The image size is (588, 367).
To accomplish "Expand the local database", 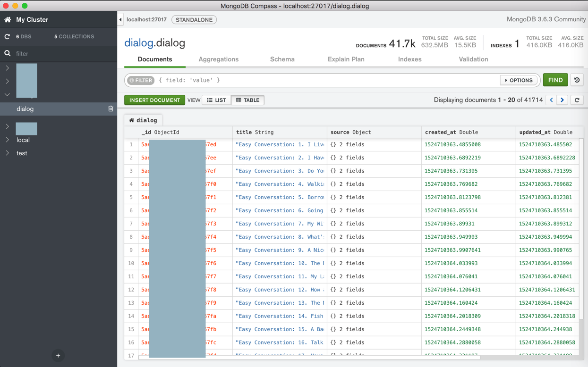I will [7, 140].
